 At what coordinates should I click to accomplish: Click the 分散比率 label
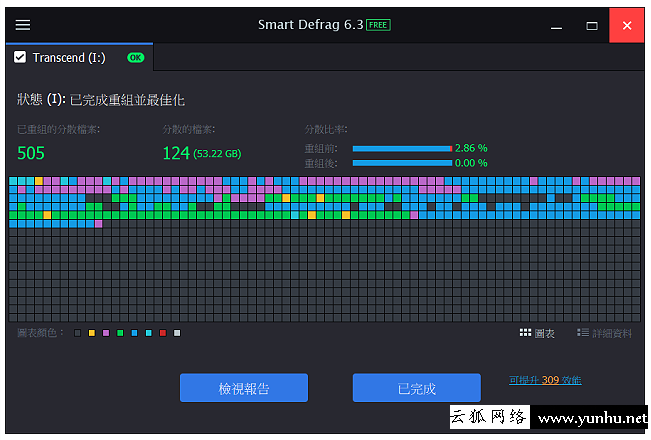326,130
